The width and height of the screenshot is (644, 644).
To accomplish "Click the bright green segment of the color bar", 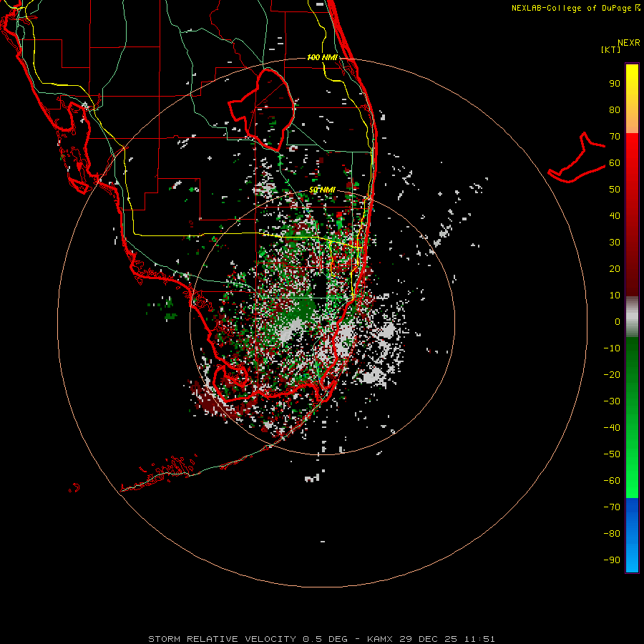I will tap(632, 418).
